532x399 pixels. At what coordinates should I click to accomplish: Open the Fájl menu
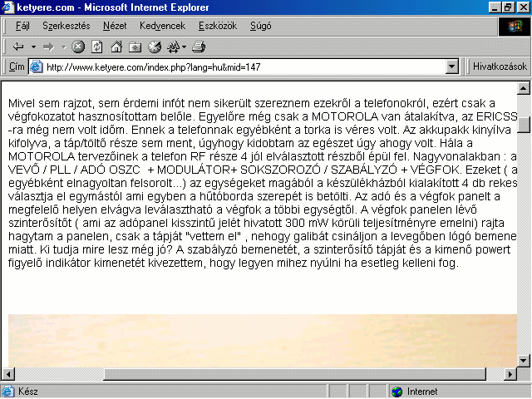pyautogui.click(x=22, y=26)
